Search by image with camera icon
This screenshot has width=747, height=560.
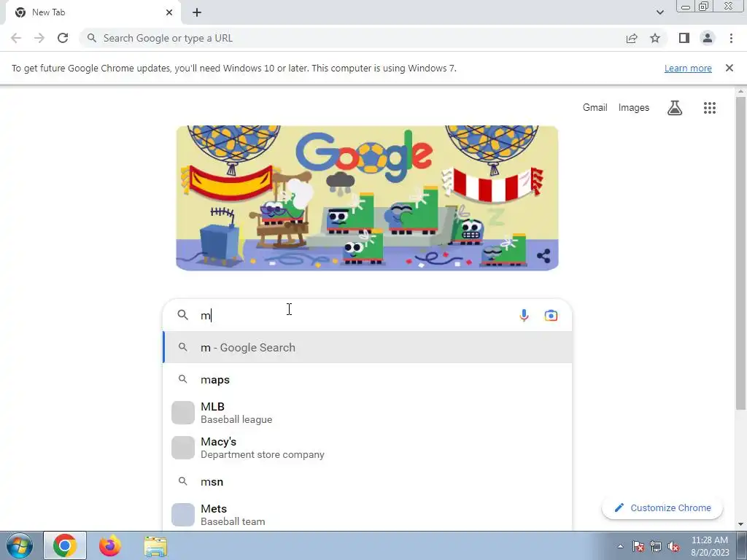click(x=551, y=315)
